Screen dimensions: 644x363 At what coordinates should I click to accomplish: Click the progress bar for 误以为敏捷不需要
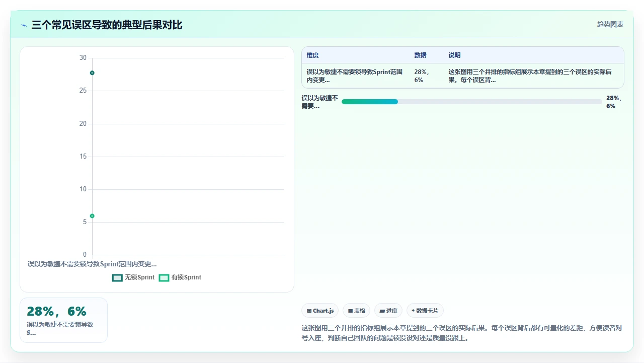[x=471, y=102]
